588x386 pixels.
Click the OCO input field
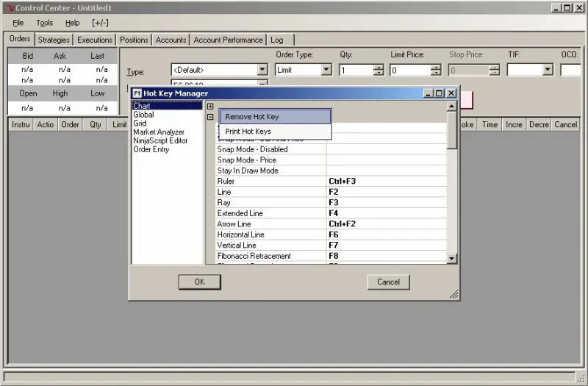(x=570, y=70)
